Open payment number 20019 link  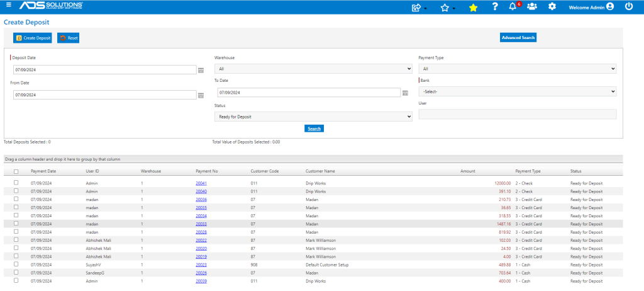tap(201, 256)
